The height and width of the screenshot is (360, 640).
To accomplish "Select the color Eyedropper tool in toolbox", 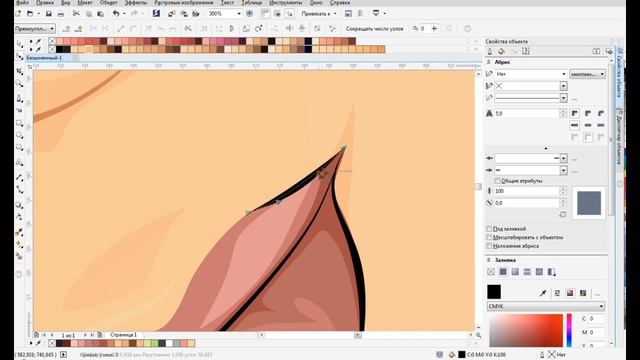I will pyautogui.click(x=19, y=232).
